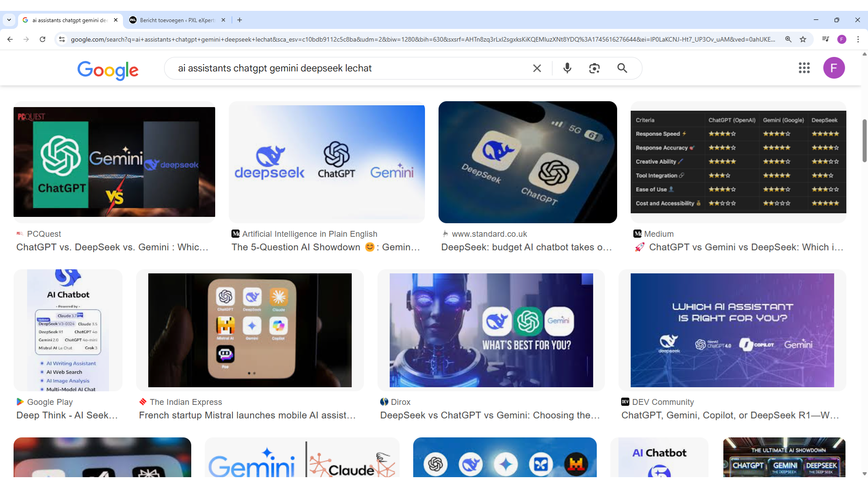
Task: Open DeepSeek vs ChatGPT vs Gemini: Choosing title
Action: pos(490,415)
